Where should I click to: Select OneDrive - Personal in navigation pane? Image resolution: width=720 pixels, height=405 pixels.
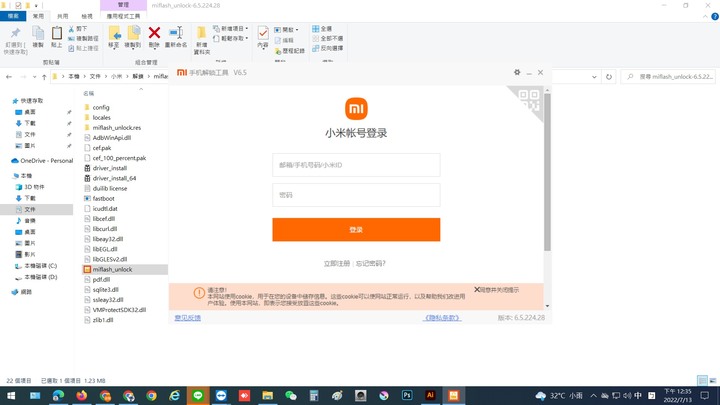46,161
